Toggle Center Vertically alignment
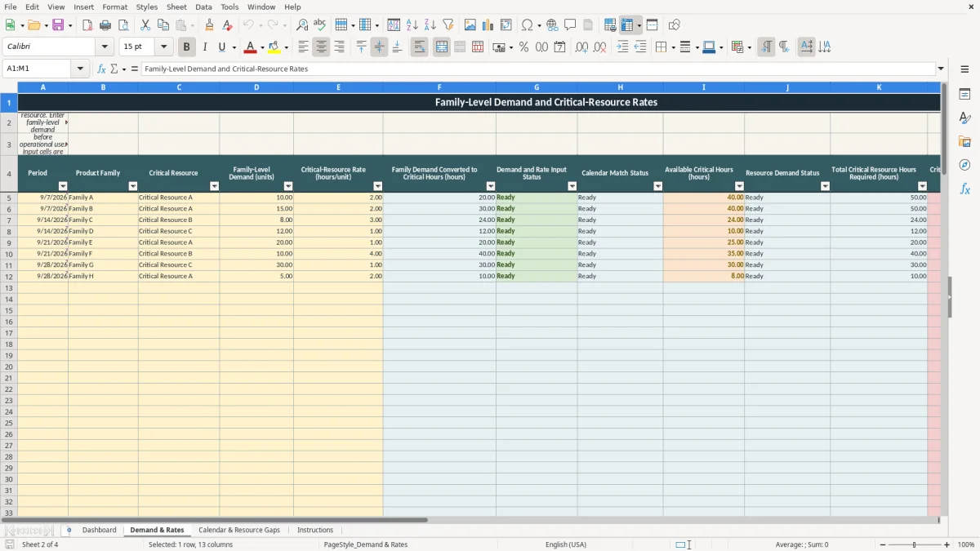 [x=379, y=47]
